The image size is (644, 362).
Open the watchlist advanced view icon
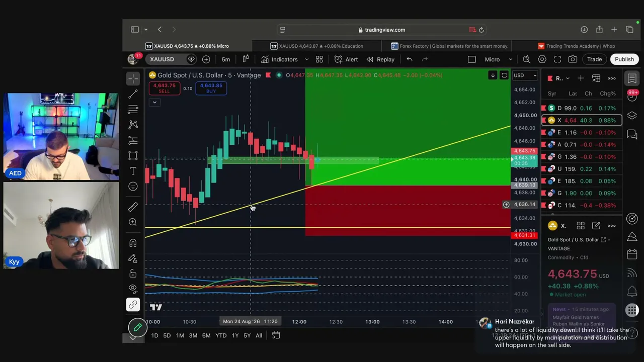596,78
